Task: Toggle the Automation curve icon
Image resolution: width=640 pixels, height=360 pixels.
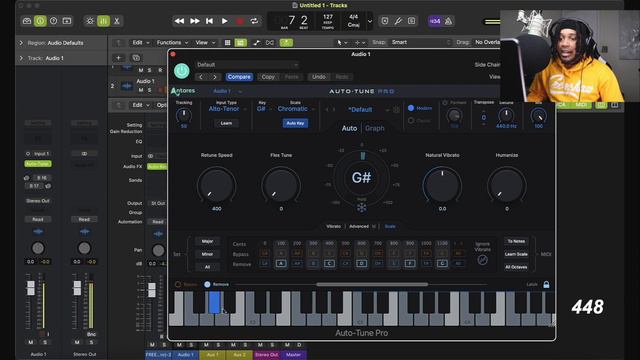Action: click(256, 42)
